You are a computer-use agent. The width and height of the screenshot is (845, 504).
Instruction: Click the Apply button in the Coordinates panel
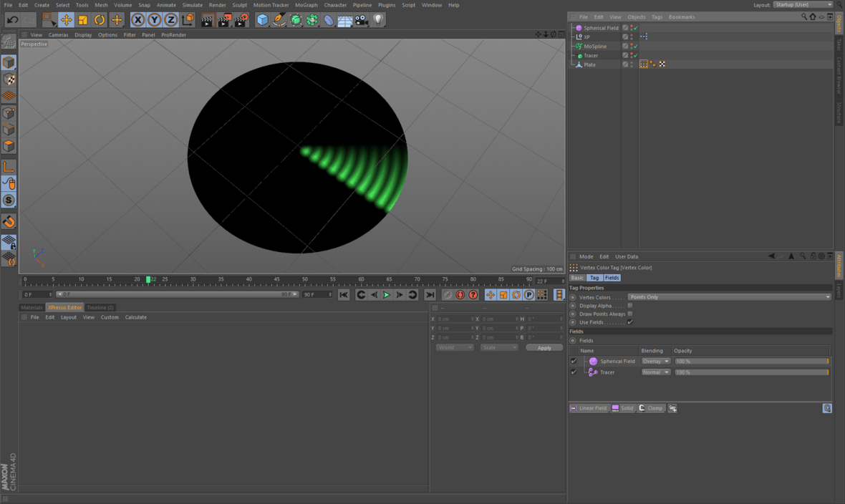tap(544, 347)
